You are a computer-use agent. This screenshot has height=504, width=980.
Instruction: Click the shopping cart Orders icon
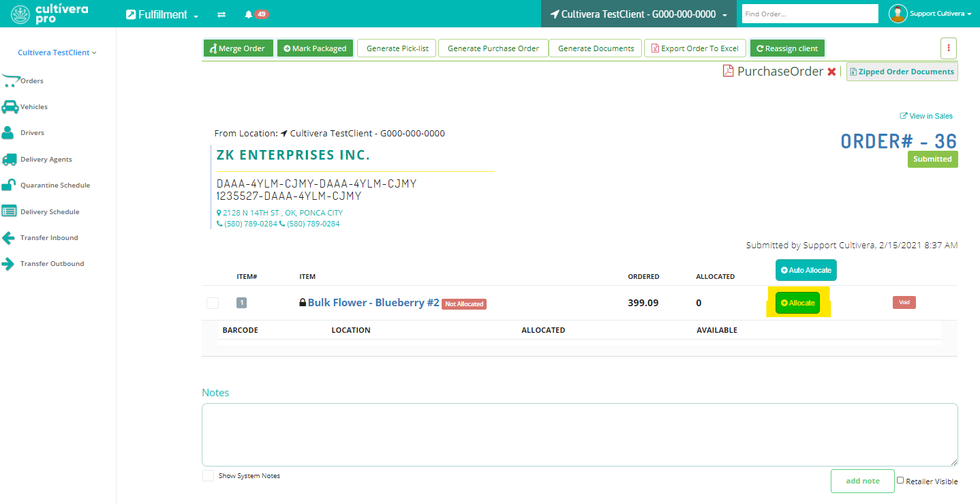[x=10, y=80]
